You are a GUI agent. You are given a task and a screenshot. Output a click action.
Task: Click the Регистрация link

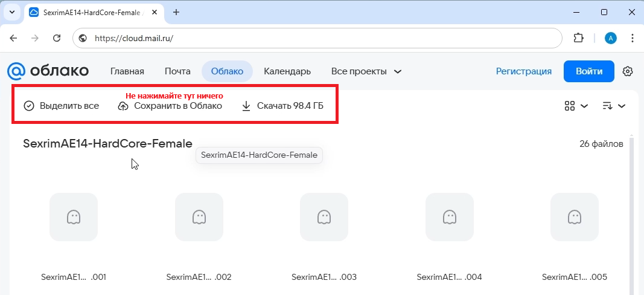click(x=523, y=71)
